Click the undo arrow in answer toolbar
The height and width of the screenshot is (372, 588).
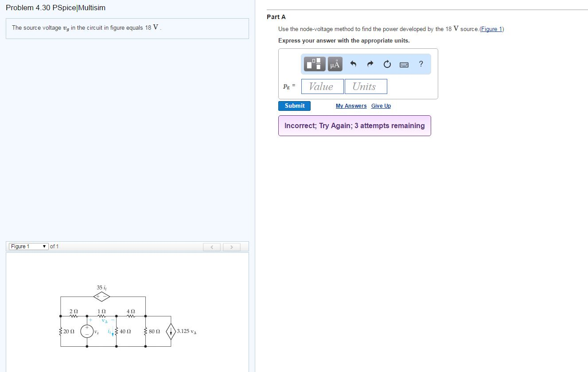(353, 63)
